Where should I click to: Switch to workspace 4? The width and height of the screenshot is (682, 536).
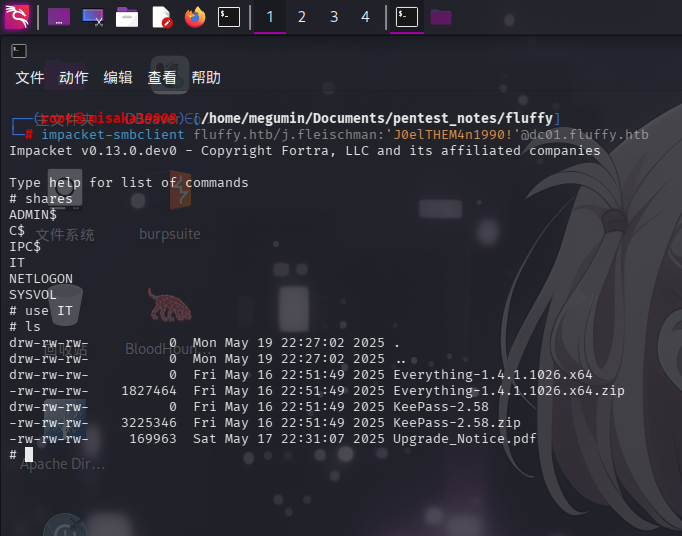click(365, 17)
